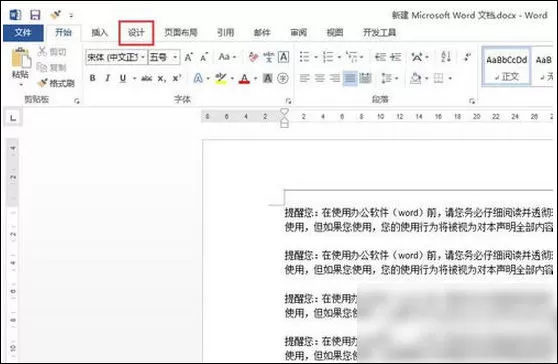Click the tab selector L button by ruler
This screenshot has height=364, width=558.
click(13, 117)
